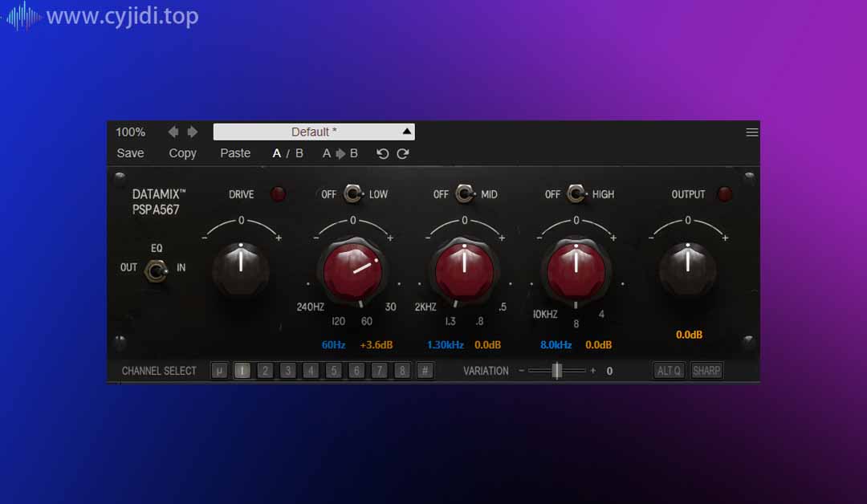Select channel μ button

pyautogui.click(x=219, y=371)
